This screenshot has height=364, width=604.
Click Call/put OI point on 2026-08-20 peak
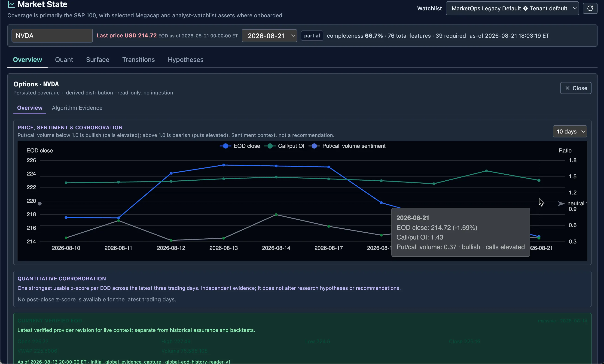pyautogui.click(x=486, y=171)
